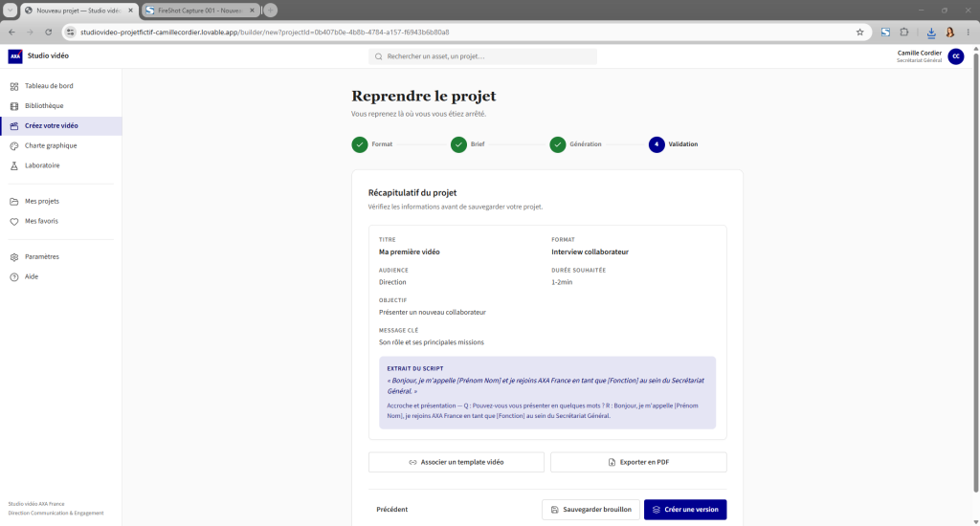Click the URL address bar

[x=462, y=33]
